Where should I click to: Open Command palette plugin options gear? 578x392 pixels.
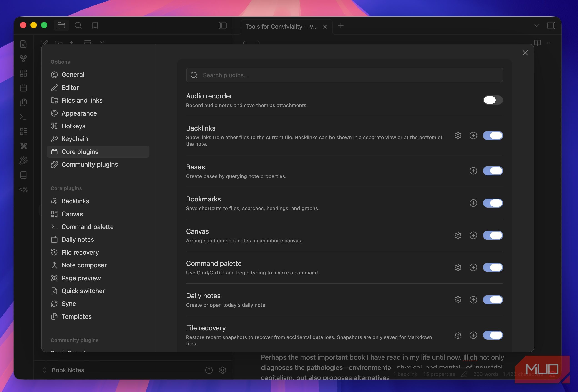(458, 267)
